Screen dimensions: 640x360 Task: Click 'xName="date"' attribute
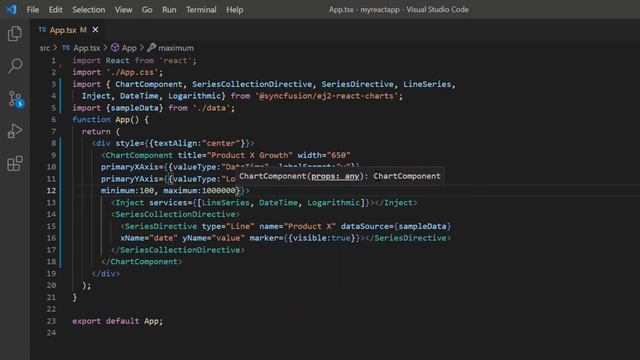point(149,238)
